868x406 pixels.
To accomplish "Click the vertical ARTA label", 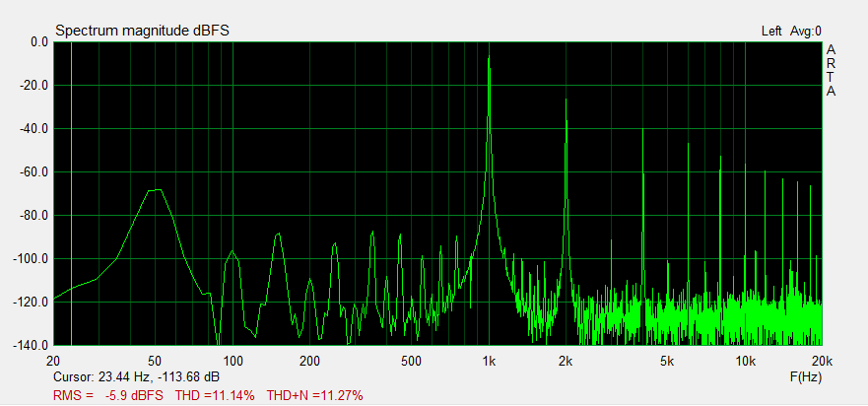I will (x=831, y=71).
